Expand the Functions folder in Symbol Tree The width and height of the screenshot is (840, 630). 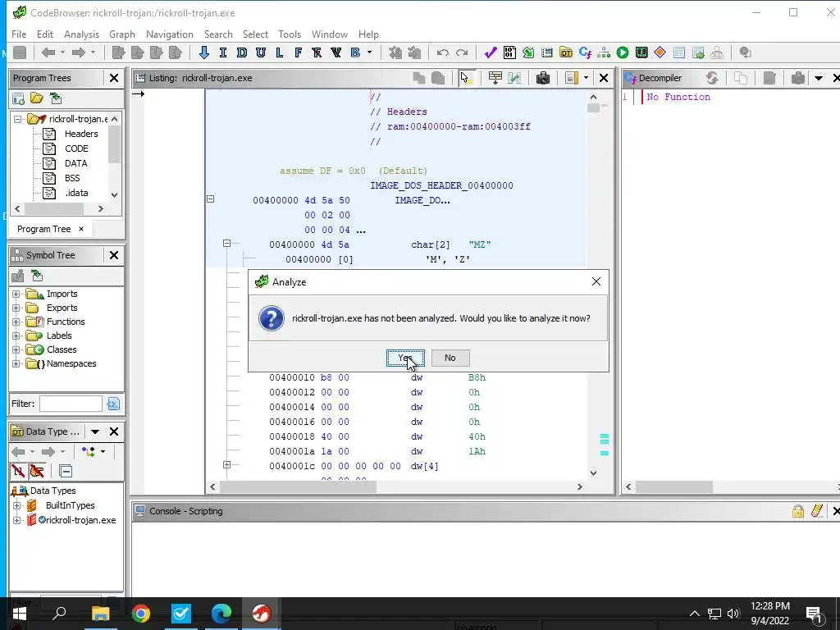(16, 322)
